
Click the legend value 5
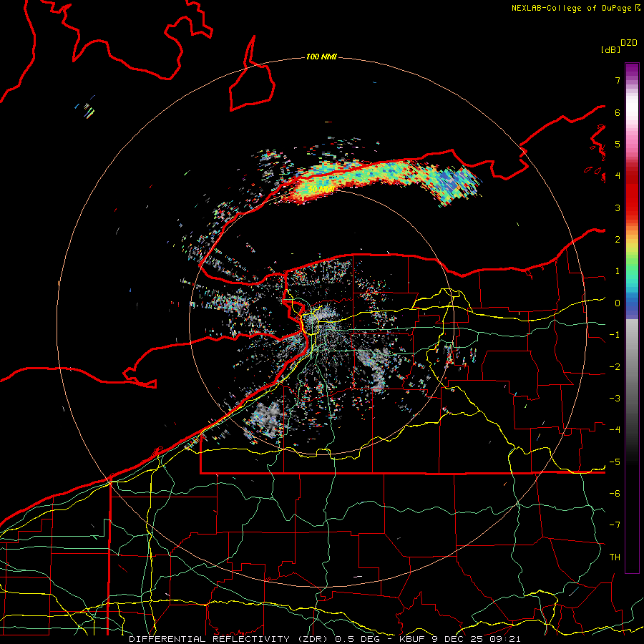point(618,144)
